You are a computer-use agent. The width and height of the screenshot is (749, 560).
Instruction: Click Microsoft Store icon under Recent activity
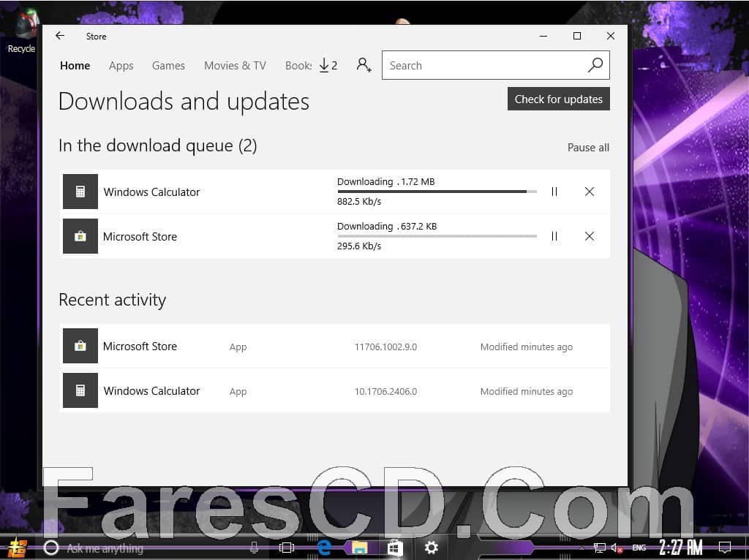pos(80,346)
